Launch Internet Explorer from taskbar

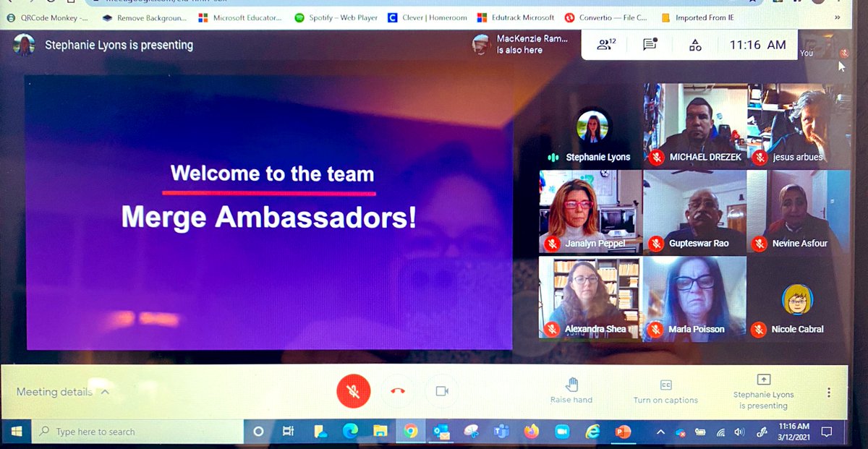592,432
